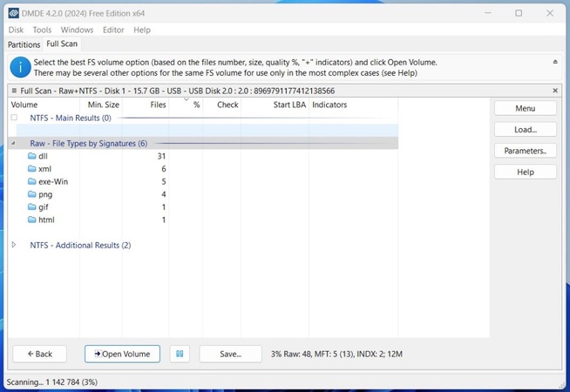This screenshot has width=570, height=392.
Task: Select the Full Scan tab
Action: click(x=62, y=44)
